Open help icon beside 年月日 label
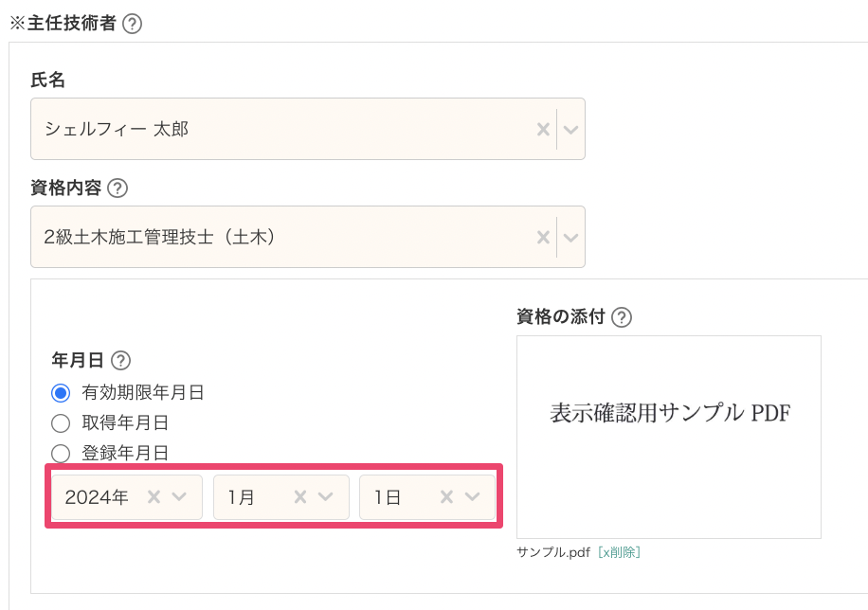 120,360
